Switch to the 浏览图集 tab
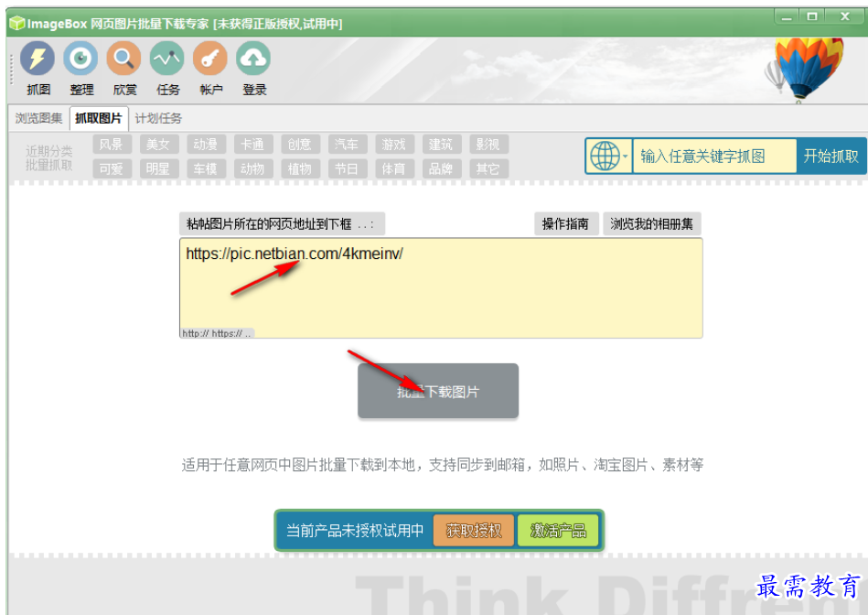Image resolution: width=868 pixels, height=615 pixels. click(38, 119)
